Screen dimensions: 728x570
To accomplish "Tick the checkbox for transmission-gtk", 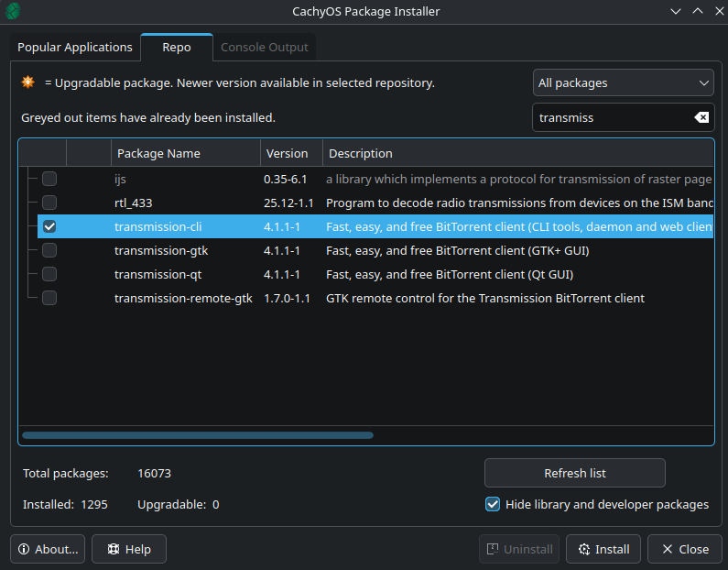I will [x=49, y=250].
